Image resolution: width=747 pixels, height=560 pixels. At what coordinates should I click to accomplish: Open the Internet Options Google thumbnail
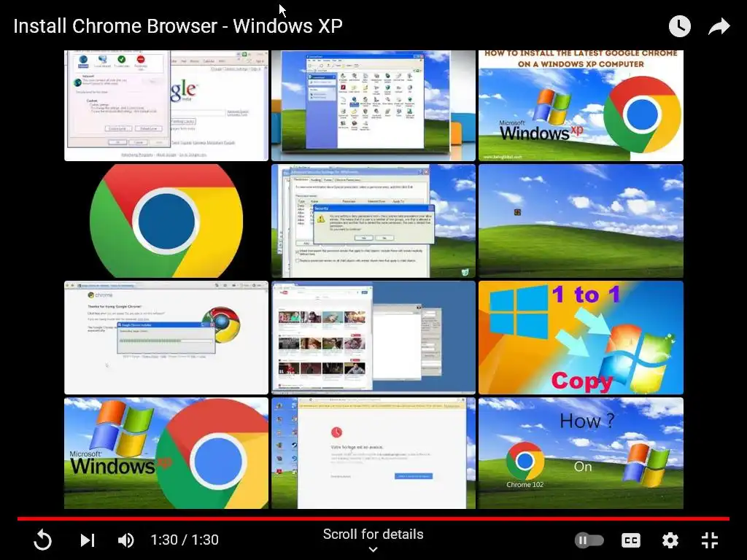[166, 106]
